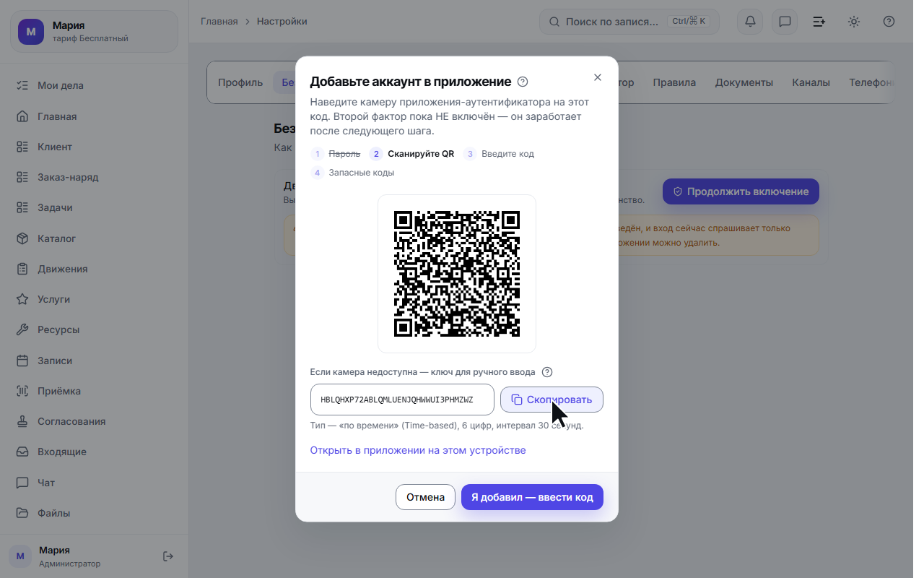The image size is (924, 578).
Task: Click Открыть в приложении на этом устройстве link
Action: point(418,450)
